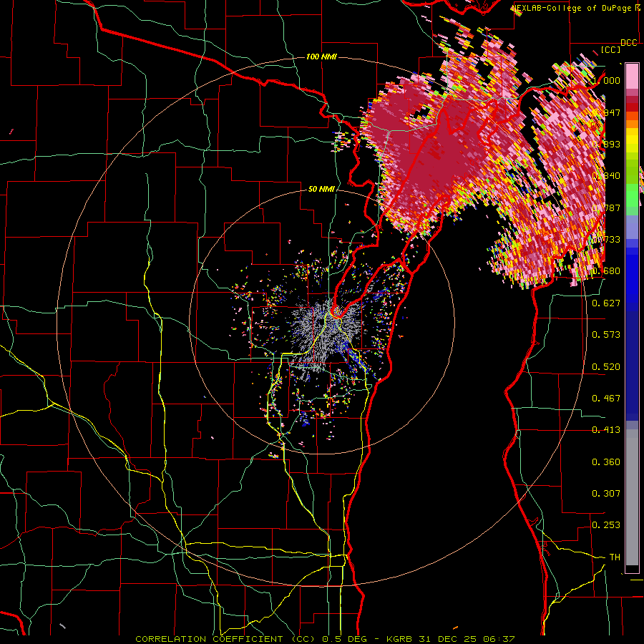The width and height of the screenshot is (644, 644).
Task: Click the 0.840 scale value
Action: click(606, 176)
